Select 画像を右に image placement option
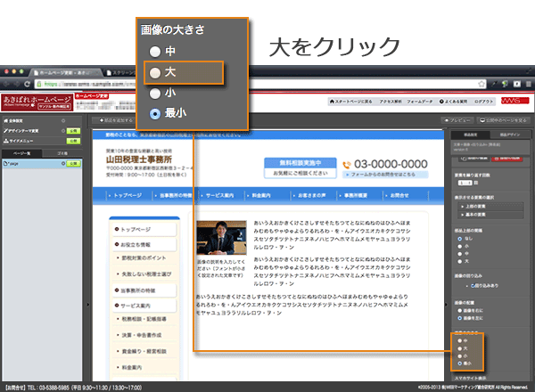 [458, 310]
